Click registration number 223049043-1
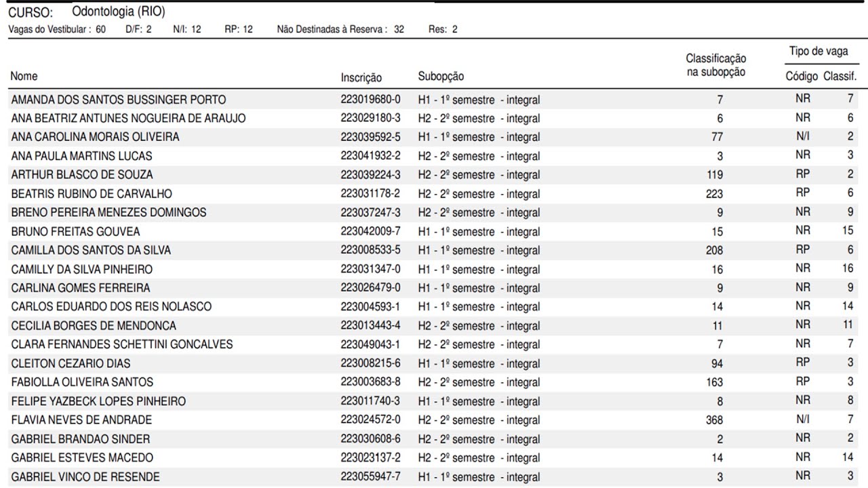 [370, 344]
